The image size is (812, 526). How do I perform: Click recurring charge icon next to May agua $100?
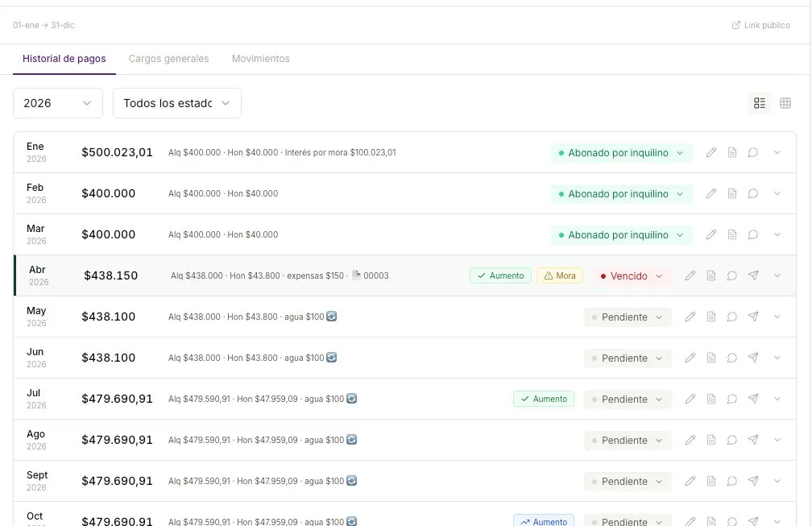pos(331,316)
